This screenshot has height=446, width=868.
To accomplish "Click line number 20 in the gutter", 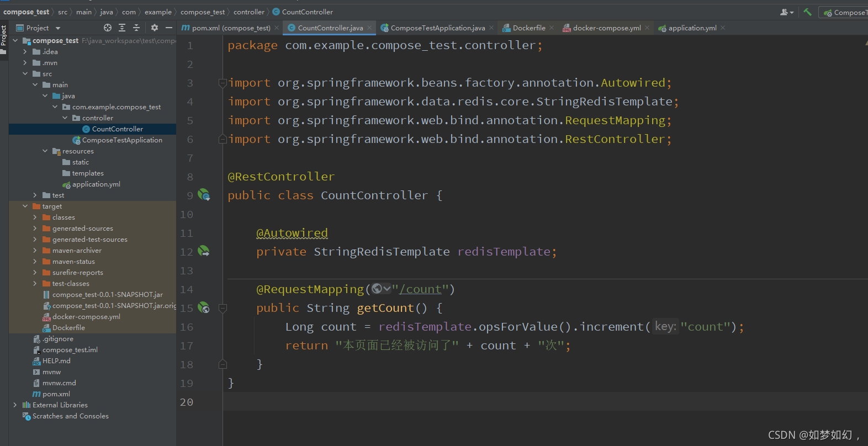I will click(x=187, y=402).
